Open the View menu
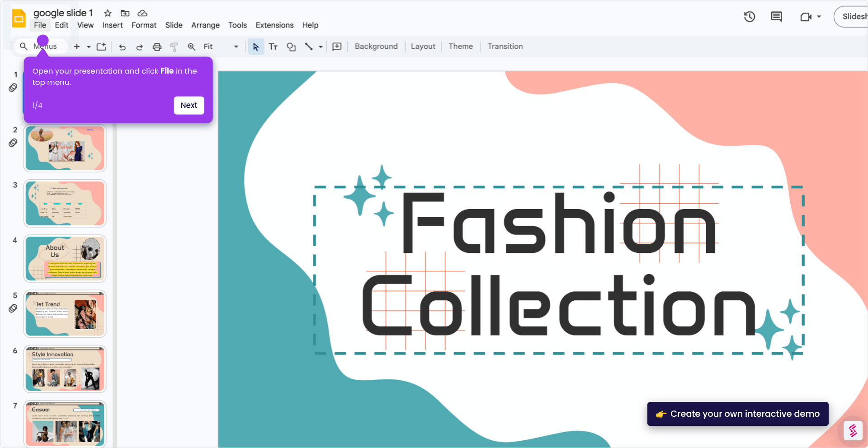 (85, 25)
